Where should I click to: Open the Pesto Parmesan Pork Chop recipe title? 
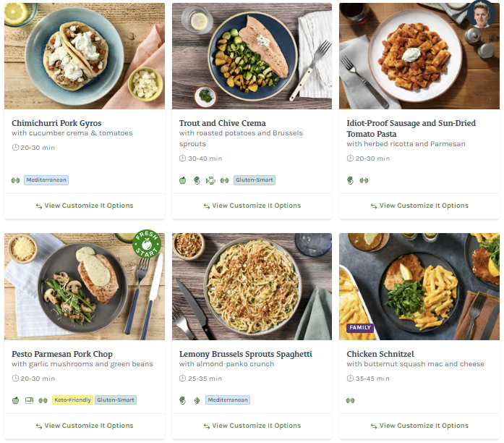pos(62,354)
